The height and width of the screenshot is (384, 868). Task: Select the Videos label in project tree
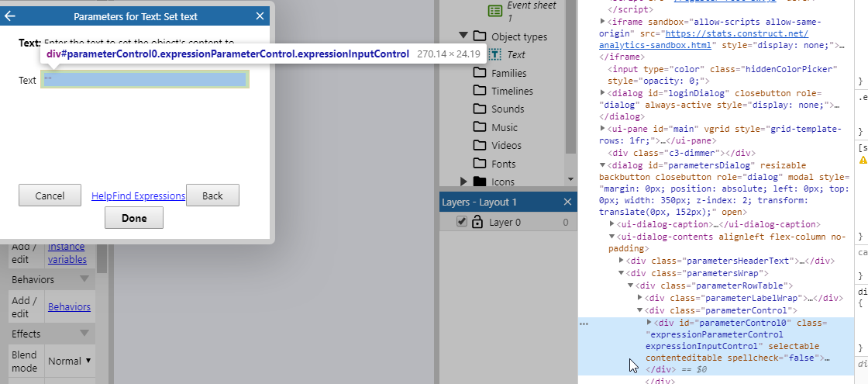click(507, 145)
